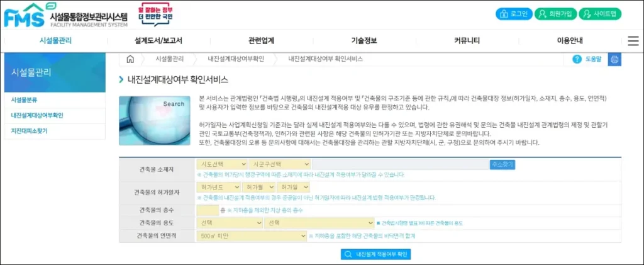Click the 건축물의 허가일자 row label
644x265 pixels.
coord(157,192)
